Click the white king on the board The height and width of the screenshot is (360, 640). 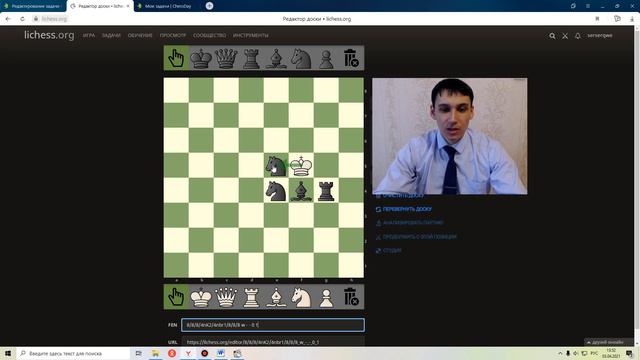click(301, 165)
